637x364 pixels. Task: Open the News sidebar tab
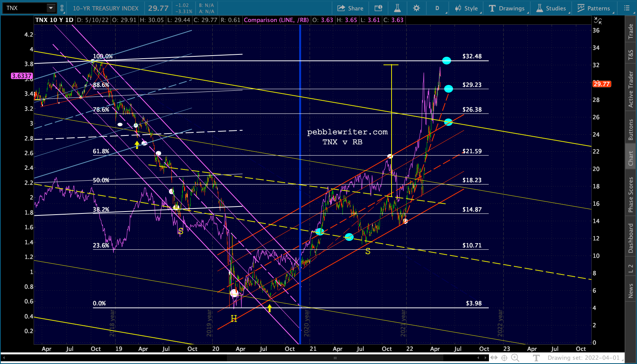[x=631, y=291]
